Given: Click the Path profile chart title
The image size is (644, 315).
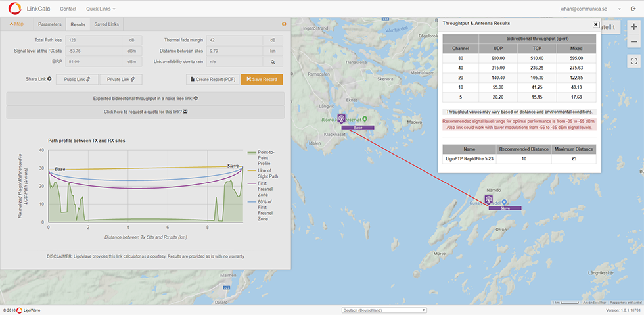Looking at the screenshot, I should pyautogui.click(x=87, y=141).
